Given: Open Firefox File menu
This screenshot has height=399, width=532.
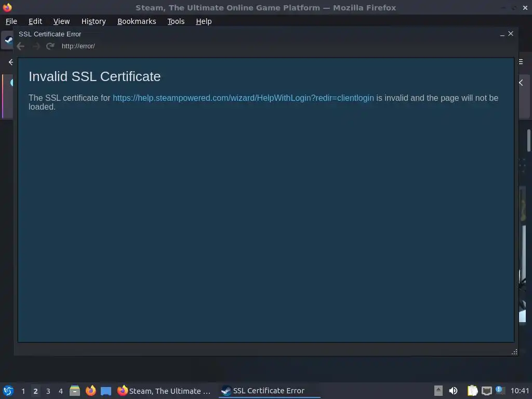Looking at the screenshot, I should pos(11,21).
